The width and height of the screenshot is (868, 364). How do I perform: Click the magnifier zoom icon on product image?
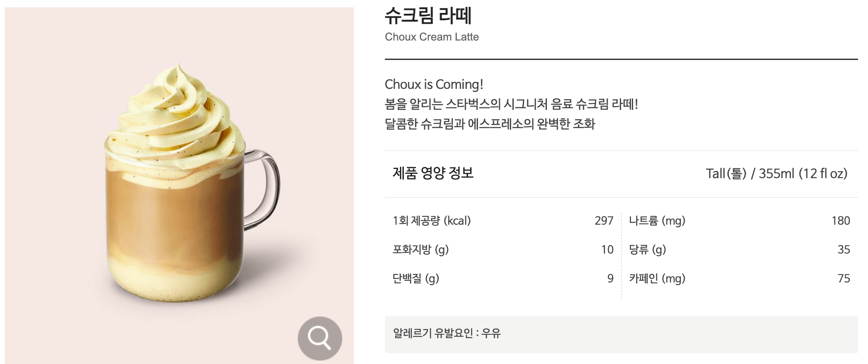(x=319, y=338)
